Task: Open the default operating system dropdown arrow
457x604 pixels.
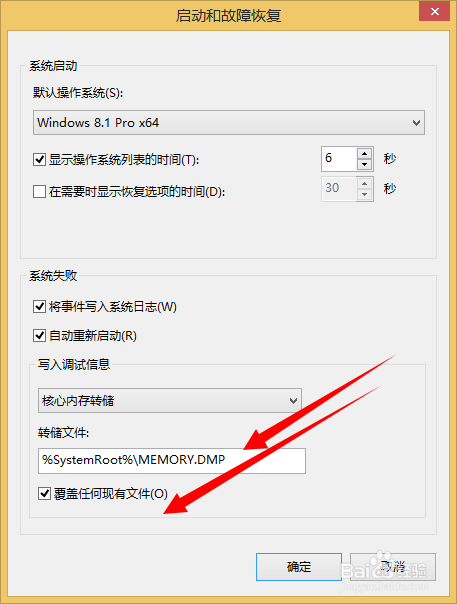Action: pyautogui.click(x=416, y=123)
